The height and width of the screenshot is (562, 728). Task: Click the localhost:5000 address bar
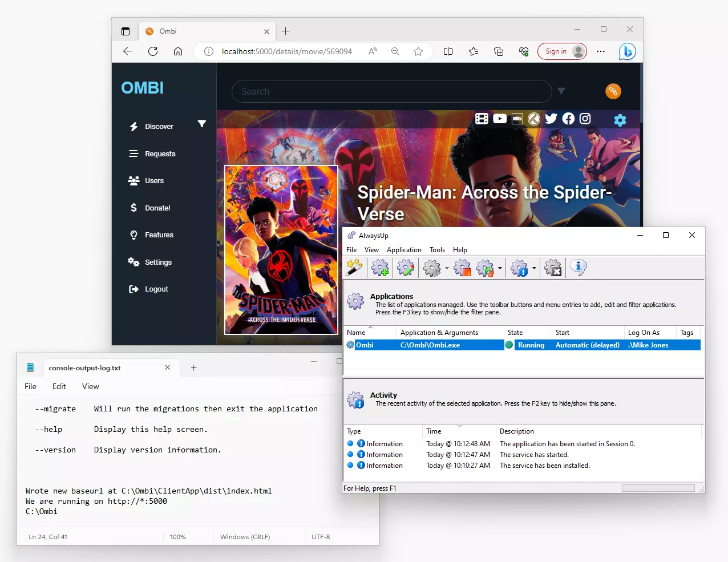pyautogui.click(x=287, y=51)
